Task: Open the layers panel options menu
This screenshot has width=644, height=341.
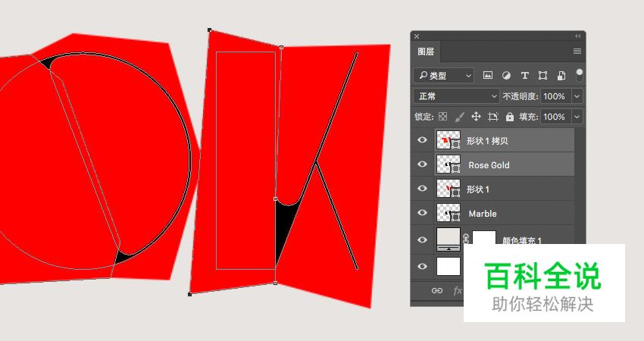Action: (577, 52)
